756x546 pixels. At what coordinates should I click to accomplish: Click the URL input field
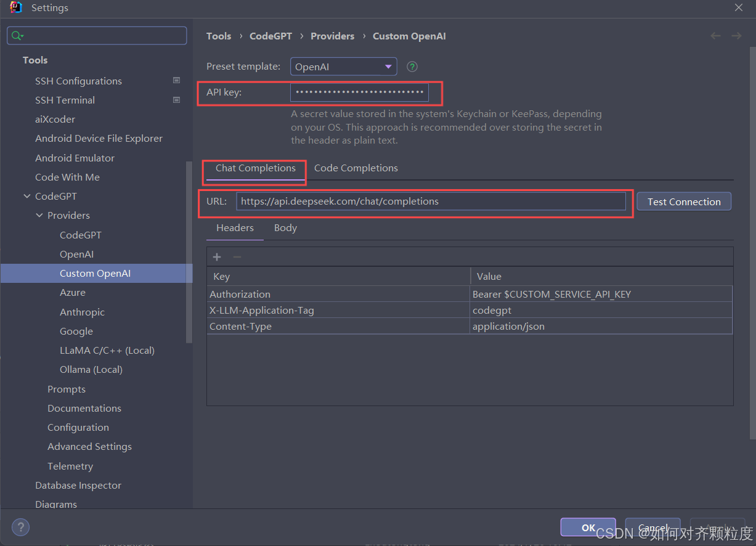(x=431, y=201)
